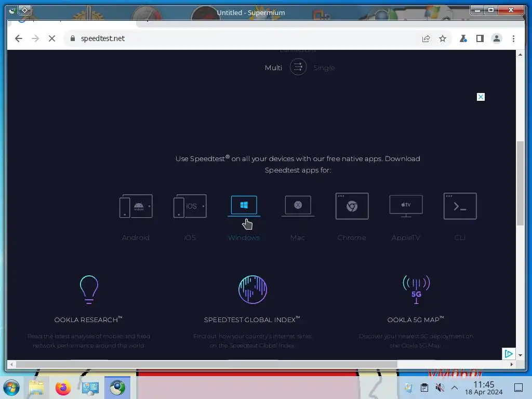Viewport: 532px width, 399px height.
Task: Click the vertical scrollbar thumb
Action: pyautogui.click(x=520, y=183)
